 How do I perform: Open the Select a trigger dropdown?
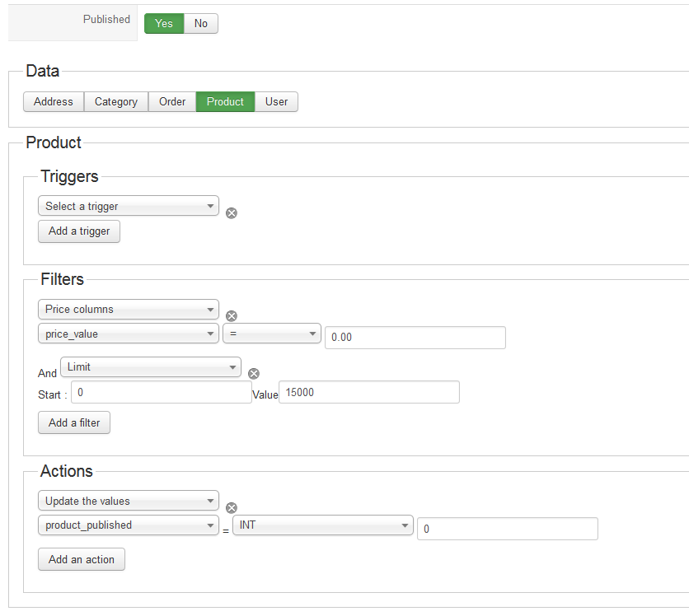click(129, 206)
